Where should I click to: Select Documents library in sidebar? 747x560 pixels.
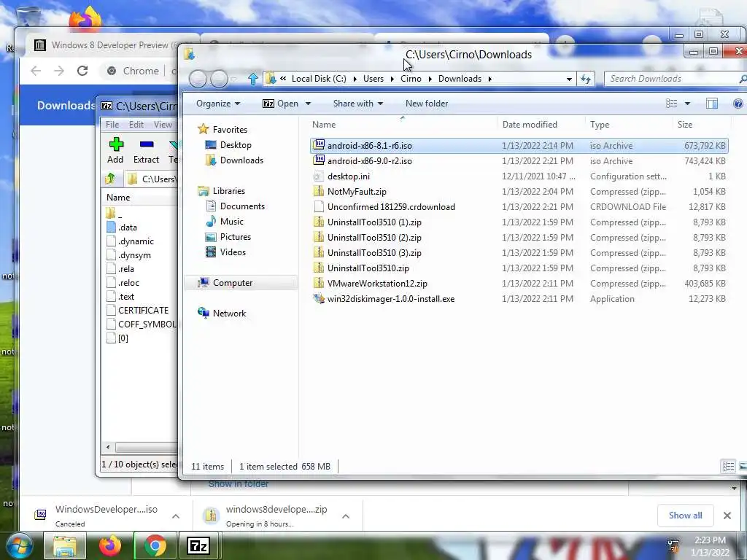[236, 206]
